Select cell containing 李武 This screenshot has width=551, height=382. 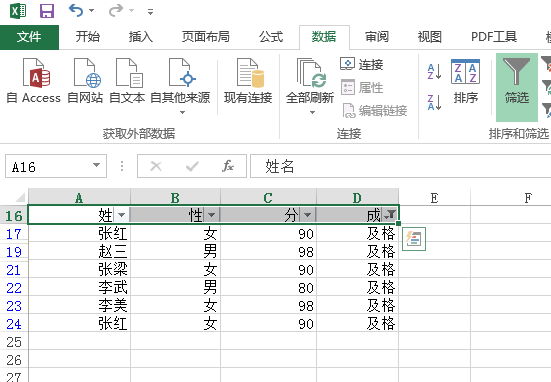click(79, 287)
